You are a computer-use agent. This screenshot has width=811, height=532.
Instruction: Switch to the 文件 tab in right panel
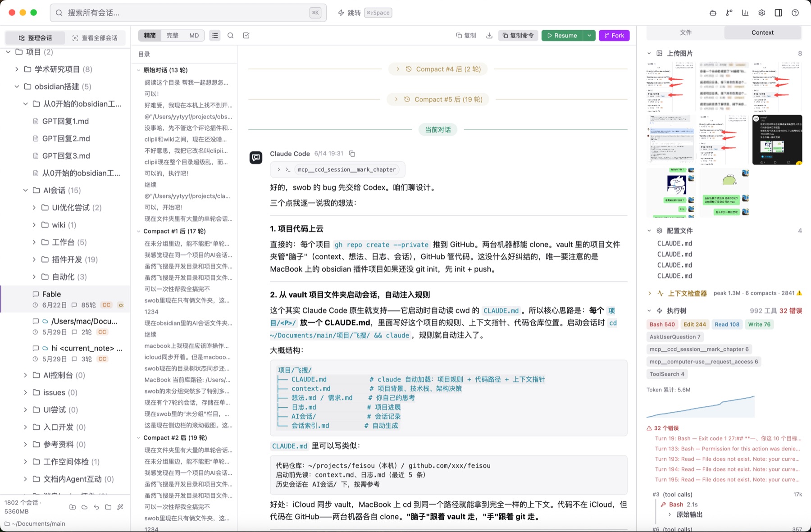[686, 32]
